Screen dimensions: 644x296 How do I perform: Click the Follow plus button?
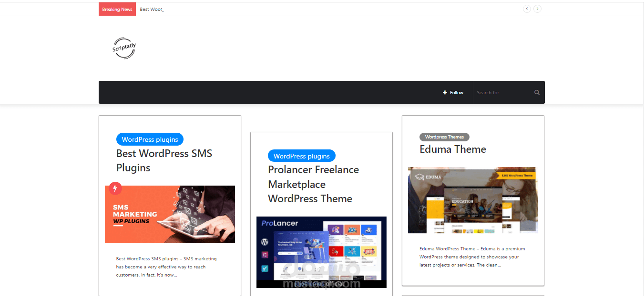point(453,93)
